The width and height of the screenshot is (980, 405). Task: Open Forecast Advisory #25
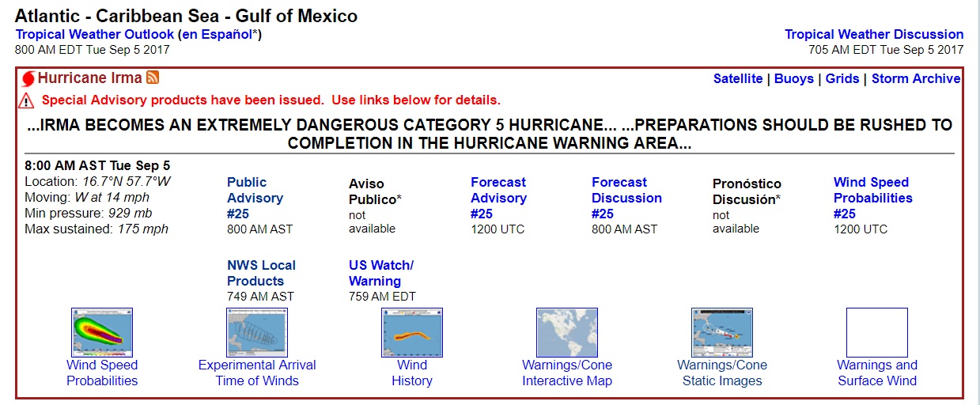[498, 198]
